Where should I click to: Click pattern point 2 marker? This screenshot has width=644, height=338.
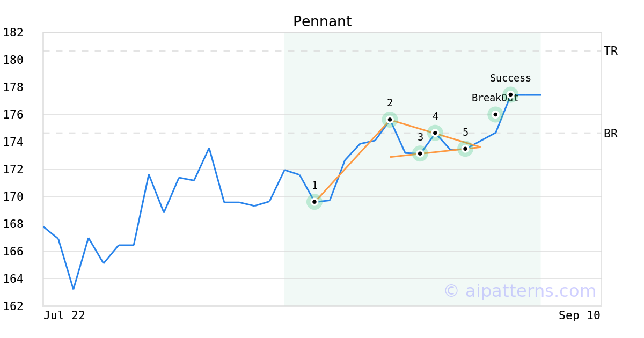click(390, 120)
